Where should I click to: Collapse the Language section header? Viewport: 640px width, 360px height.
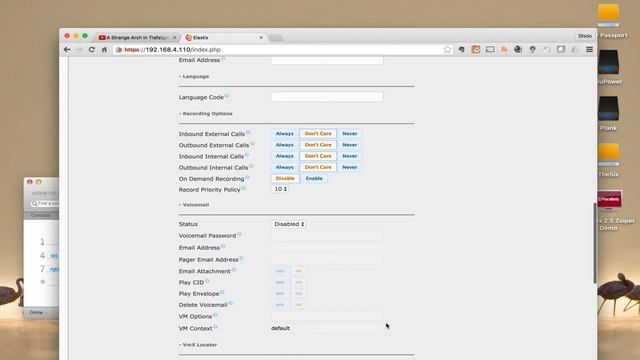pyautogui.click(x=194, y=76)
